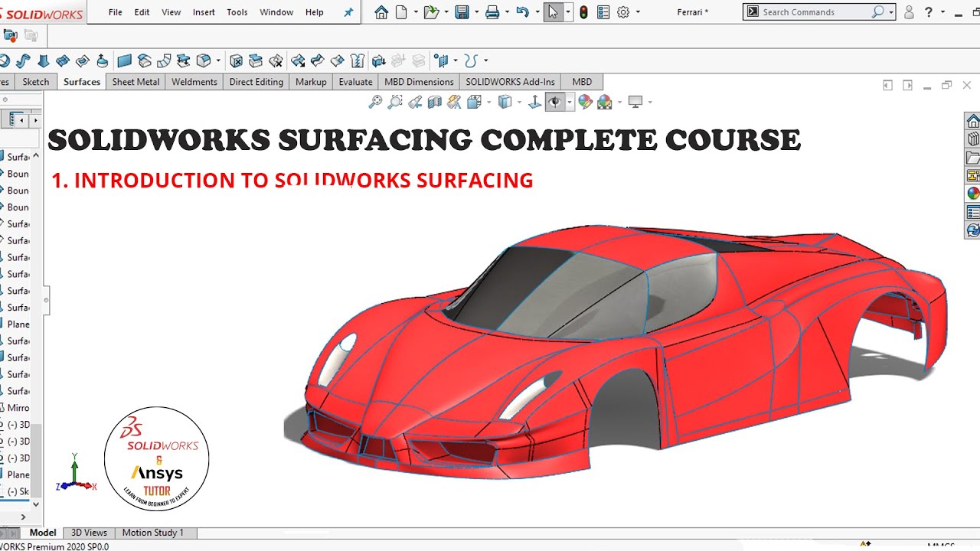980x551 pixels.
Task: Expand the New document dropdown arrow
Action: (416, 12)
